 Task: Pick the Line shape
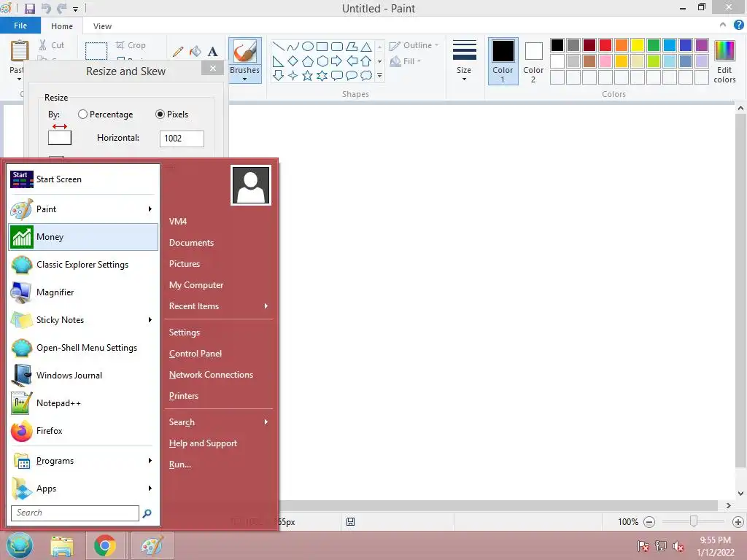278,47
